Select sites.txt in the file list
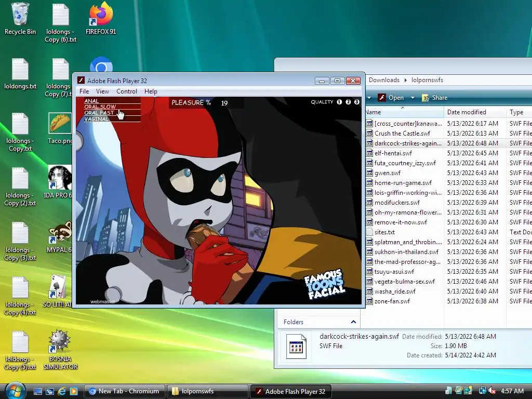 [384, 232]
